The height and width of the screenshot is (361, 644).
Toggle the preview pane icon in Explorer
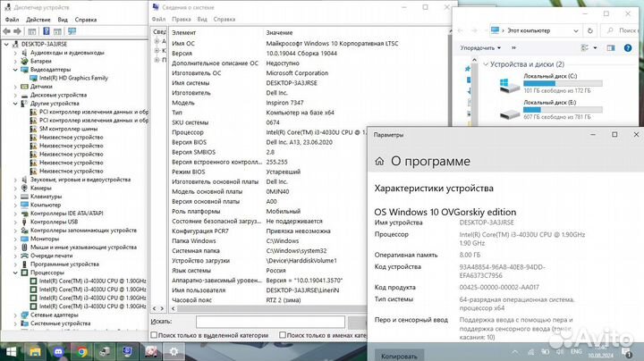point(611,48)
